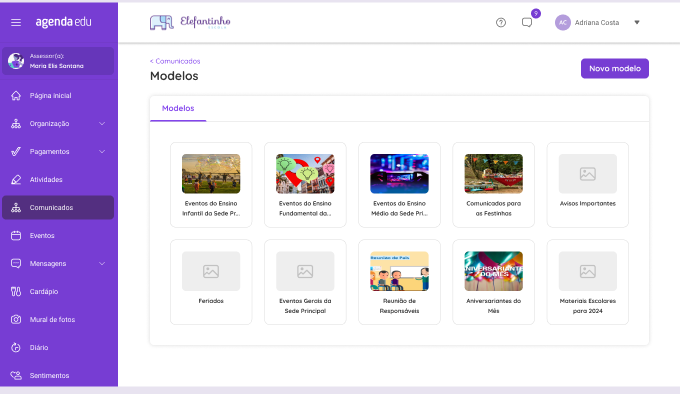The height and width of the screenshot is (394, 680).
Task: Open Aniversariantes do Mês template thumbnail
Action: (494, 271)
